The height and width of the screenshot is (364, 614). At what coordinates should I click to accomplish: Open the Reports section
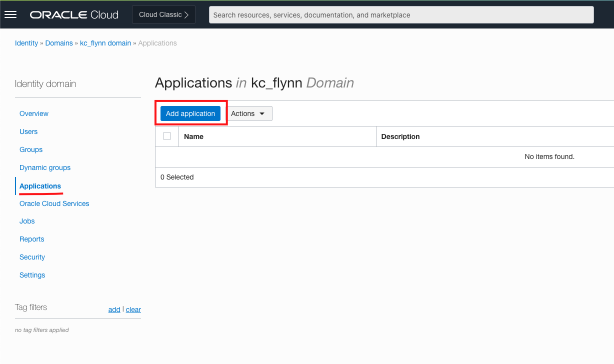(31, 239)
